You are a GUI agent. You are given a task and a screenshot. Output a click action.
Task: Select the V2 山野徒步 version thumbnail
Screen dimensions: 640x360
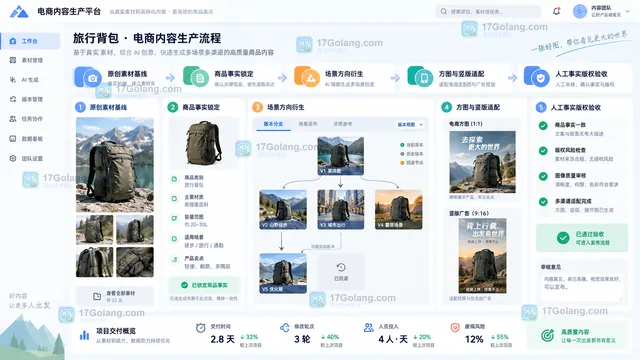[x=283, y=209]
